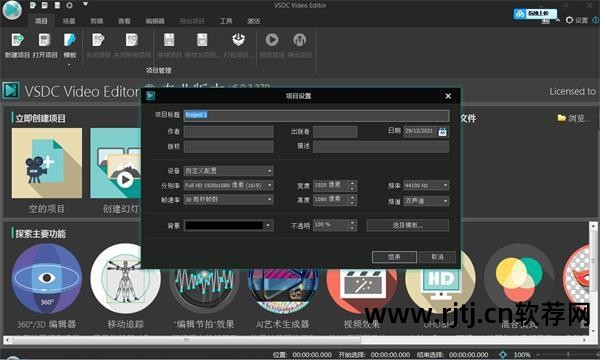This screenshot has width=600, height=360.
Task: Select the 空的项目 blank project thumbnail
Action: (47, 163)
